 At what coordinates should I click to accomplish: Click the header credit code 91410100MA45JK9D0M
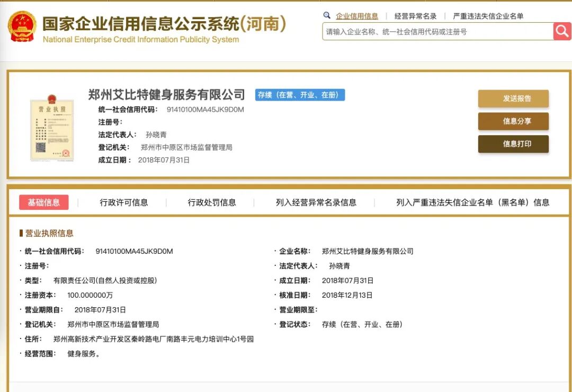coord(205,110)
